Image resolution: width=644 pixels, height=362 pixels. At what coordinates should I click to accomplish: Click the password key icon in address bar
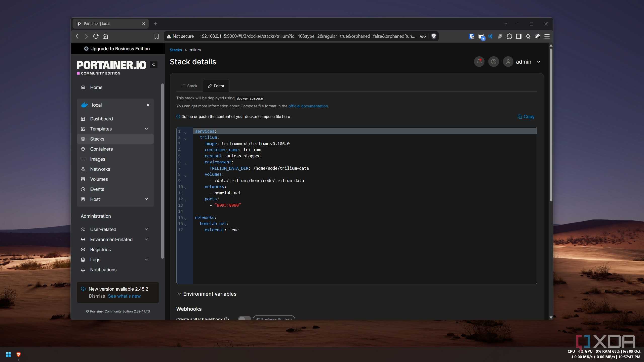coord(423,36)
